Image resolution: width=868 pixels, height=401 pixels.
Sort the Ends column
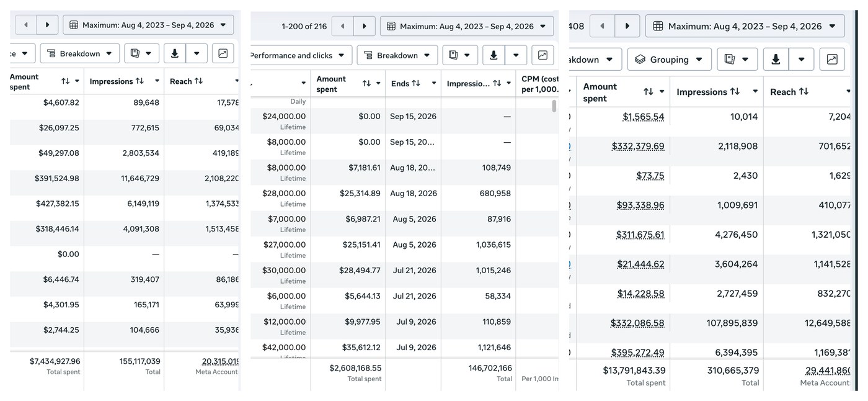point(416,83)
